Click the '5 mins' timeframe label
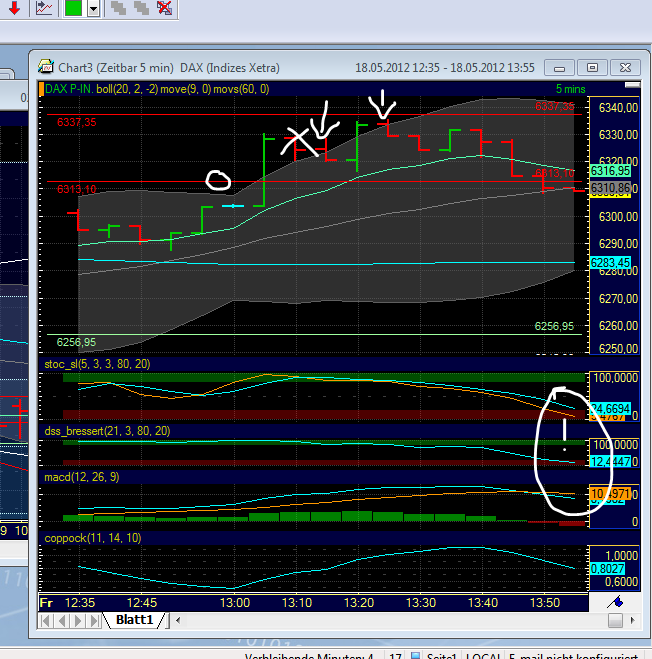Viewport: 652px width, 659px height. click(x=570, y=89)
